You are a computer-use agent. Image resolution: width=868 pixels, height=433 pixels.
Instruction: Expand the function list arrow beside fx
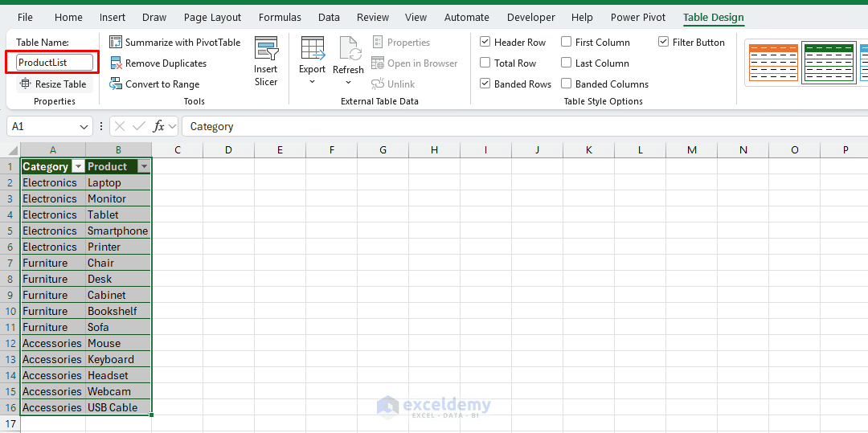(172, 127)
